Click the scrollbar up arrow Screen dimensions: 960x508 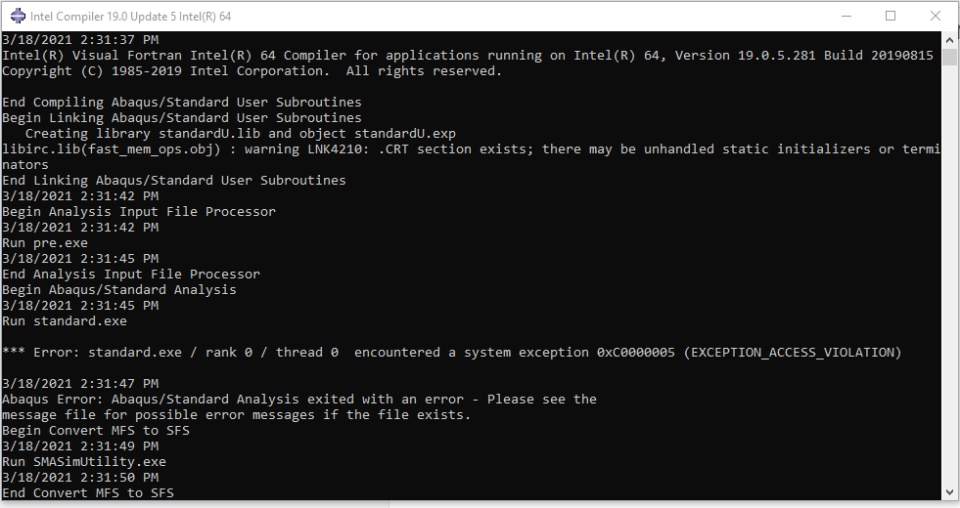pyautogui.click(x=950, y=40)
